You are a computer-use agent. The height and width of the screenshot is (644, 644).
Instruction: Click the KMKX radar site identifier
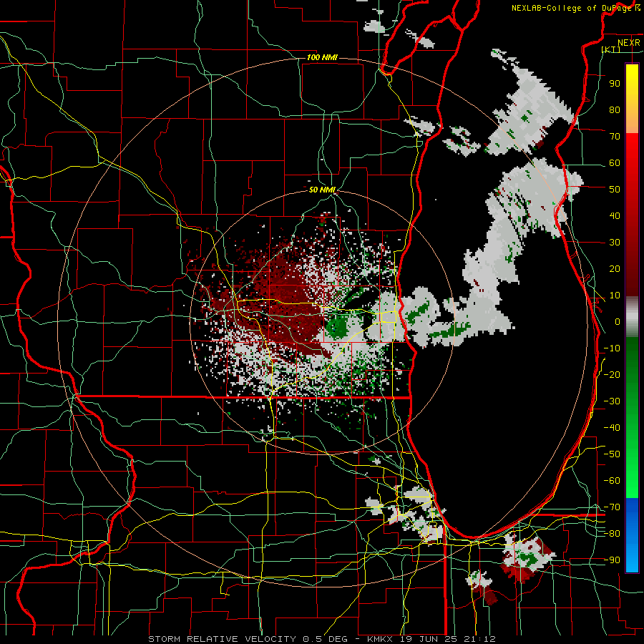[381, 639]
